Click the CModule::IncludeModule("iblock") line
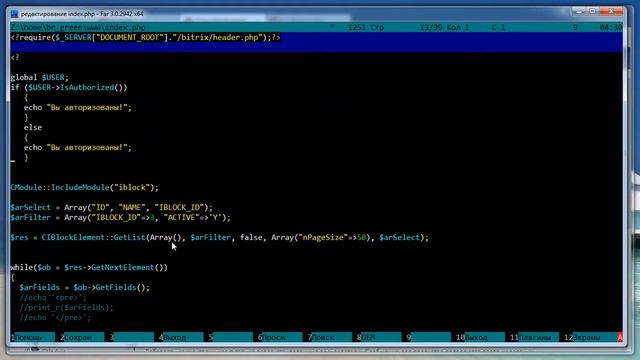 (84, 187)
